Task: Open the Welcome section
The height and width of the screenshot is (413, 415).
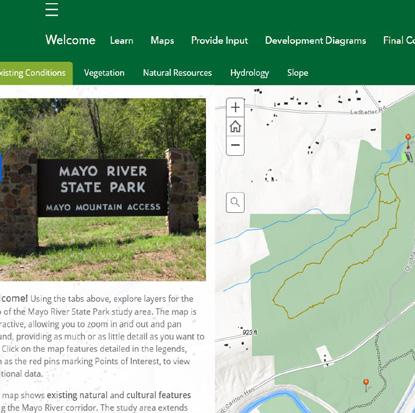Action: 70,40
